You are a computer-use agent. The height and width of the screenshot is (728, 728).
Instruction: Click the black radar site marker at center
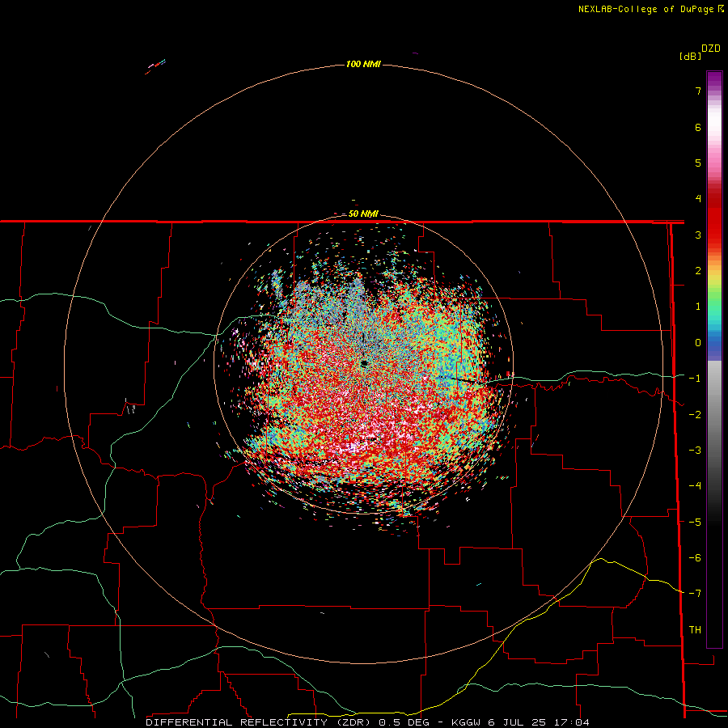[365, 363]
